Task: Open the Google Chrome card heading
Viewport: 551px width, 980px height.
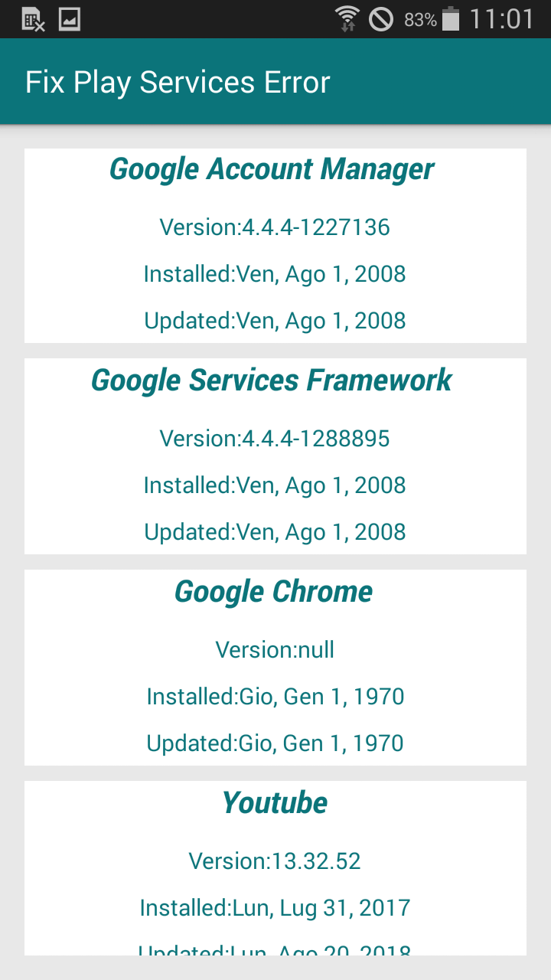Action: tap(273, 592)
